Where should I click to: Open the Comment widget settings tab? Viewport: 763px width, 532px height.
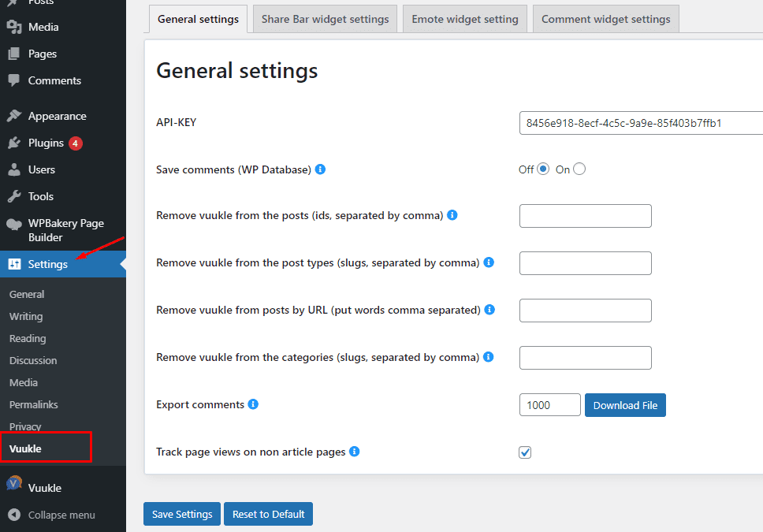click(x=606, y=19)
